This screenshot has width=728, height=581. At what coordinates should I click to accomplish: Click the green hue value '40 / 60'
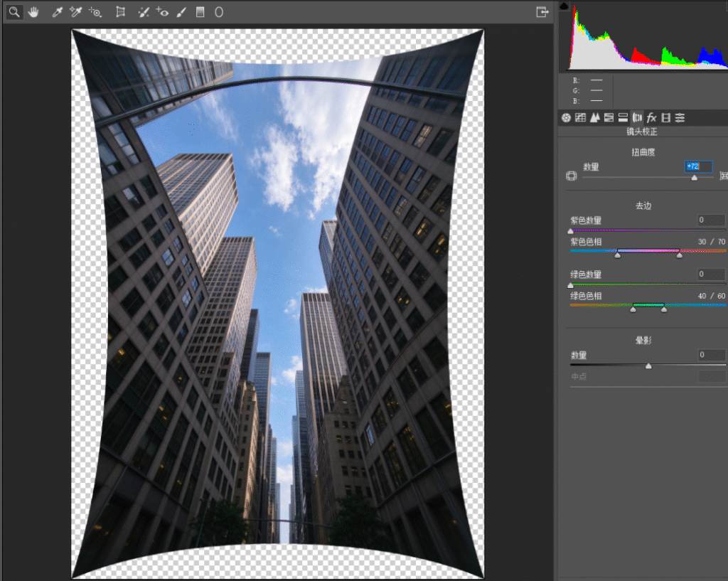pos(711,297)
